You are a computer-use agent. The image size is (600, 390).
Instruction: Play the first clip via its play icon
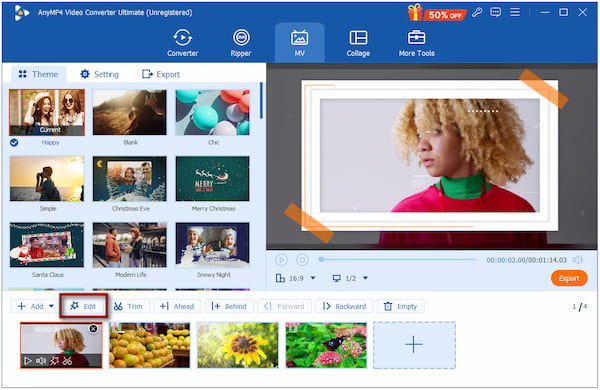coord(28,361)
